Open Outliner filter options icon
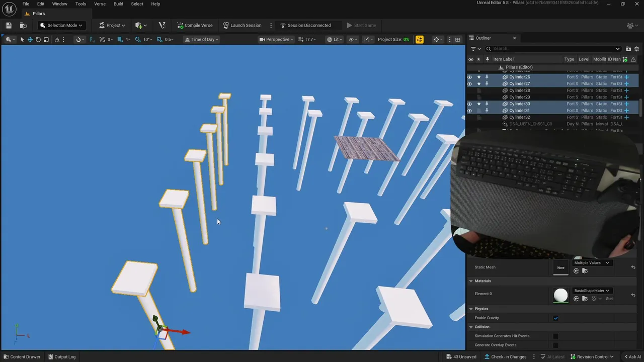Viewport: 644px width, 362px height. (475, 49)
